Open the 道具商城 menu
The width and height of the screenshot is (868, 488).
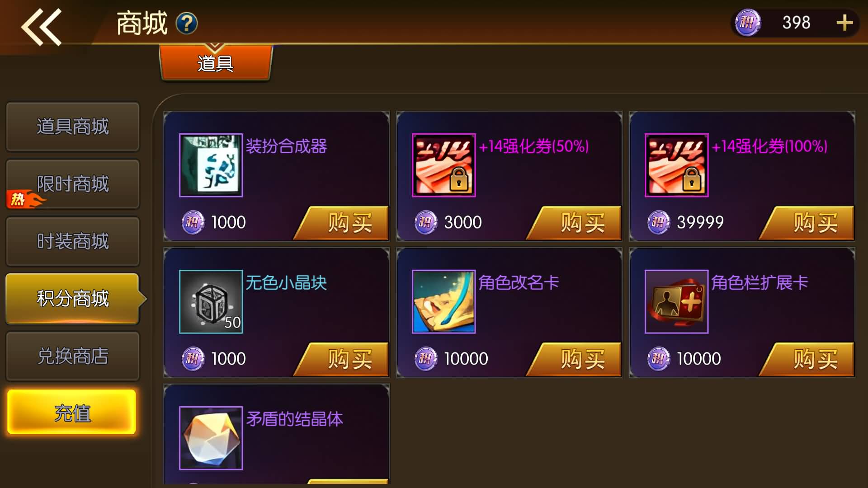(x=73, y=127)
